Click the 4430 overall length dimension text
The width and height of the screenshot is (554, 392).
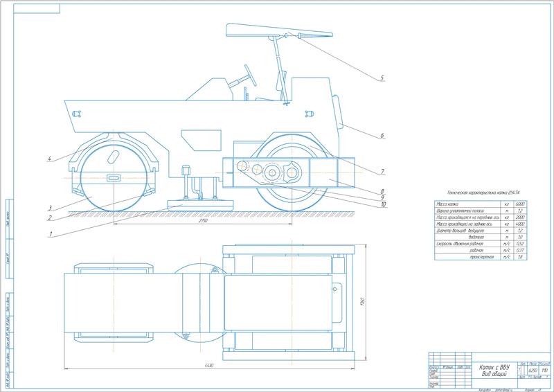click(209, 365)
